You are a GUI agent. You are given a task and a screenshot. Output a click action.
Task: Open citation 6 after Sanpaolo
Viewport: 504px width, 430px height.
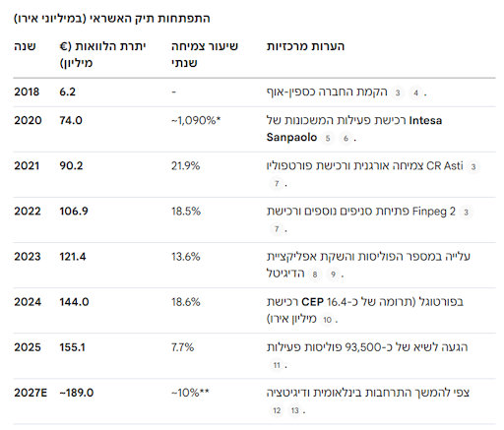pyautogui.click(x=346, y=139)
